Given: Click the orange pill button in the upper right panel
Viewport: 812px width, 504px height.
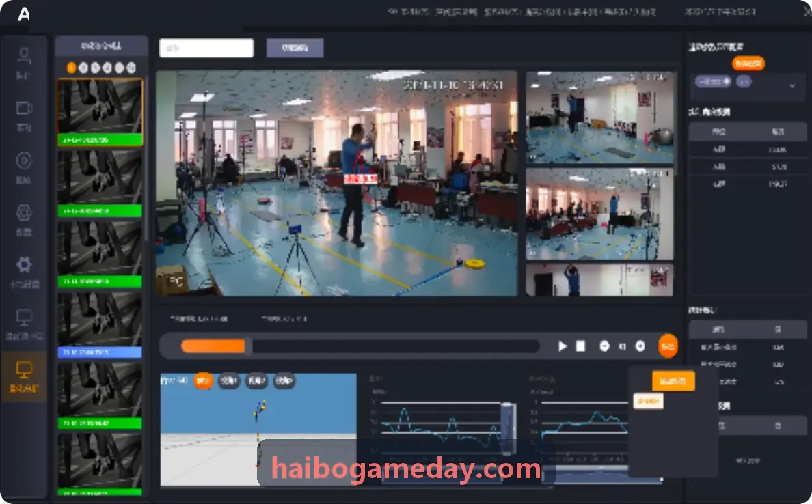Looking at the screenshot, I should click(x=748, y=64).
